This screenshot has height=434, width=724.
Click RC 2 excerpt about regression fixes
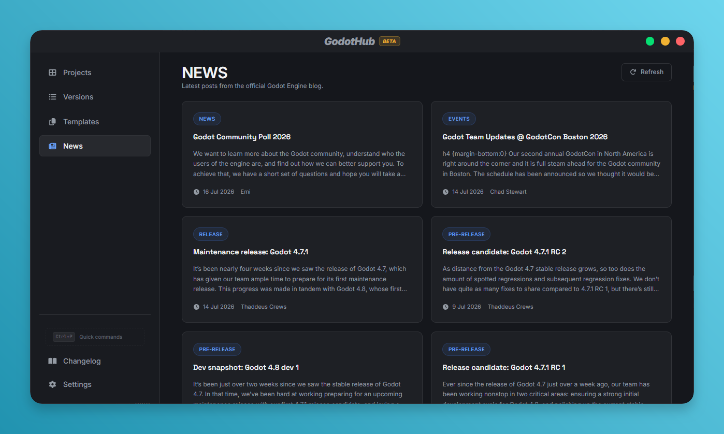point(551,279)
